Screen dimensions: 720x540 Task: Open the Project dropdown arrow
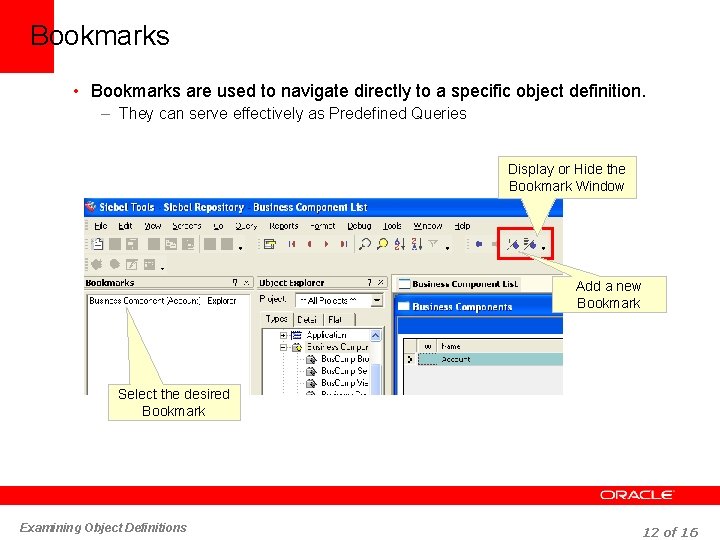(377, 301)
